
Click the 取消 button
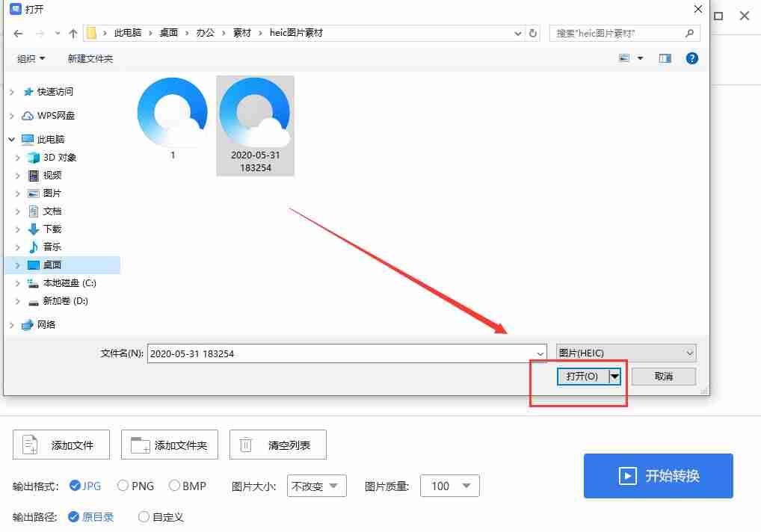(664, 377)
